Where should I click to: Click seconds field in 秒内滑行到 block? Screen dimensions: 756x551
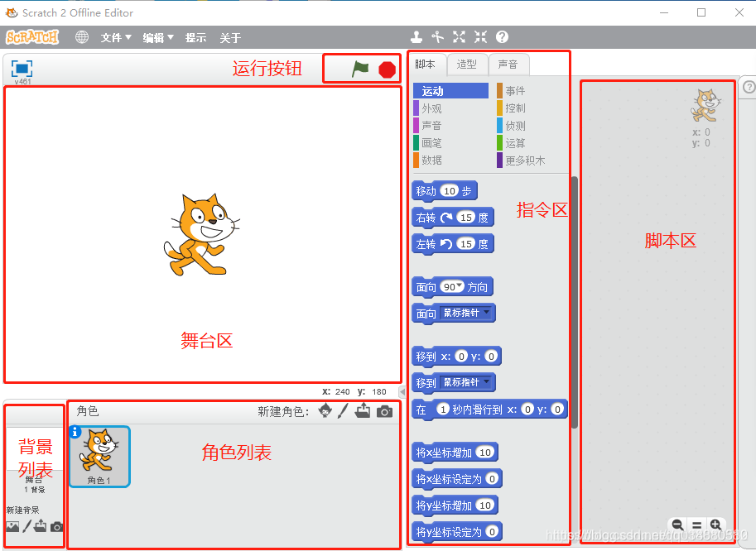coord(443,409)
